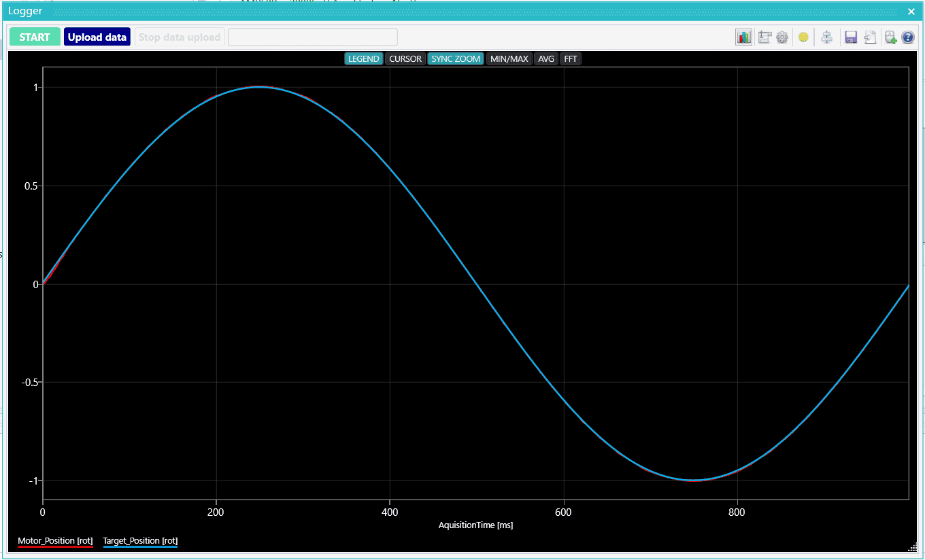Screen dimensions: 925x560
Task: Import data using the file arrow icon
Action: click(x=870, y=37)
